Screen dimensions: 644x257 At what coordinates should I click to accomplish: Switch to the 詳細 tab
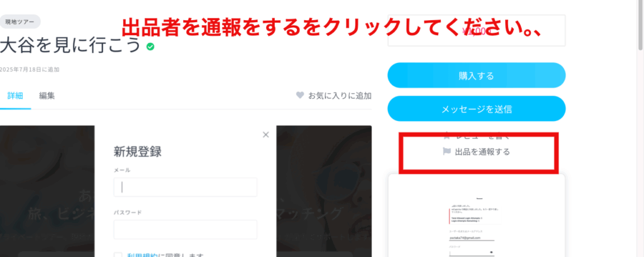click(15, 96)
